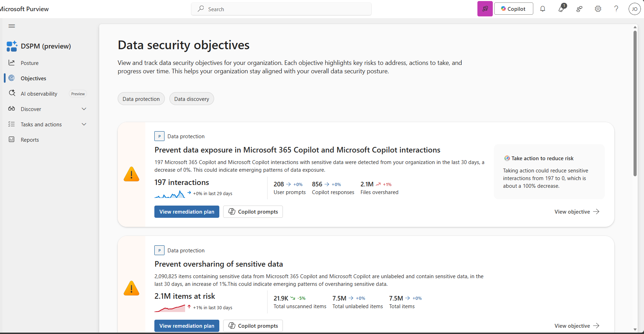Open the bell icon with badge 1
The width and height of the screenshot is (644, 334).
pos(561,9)
